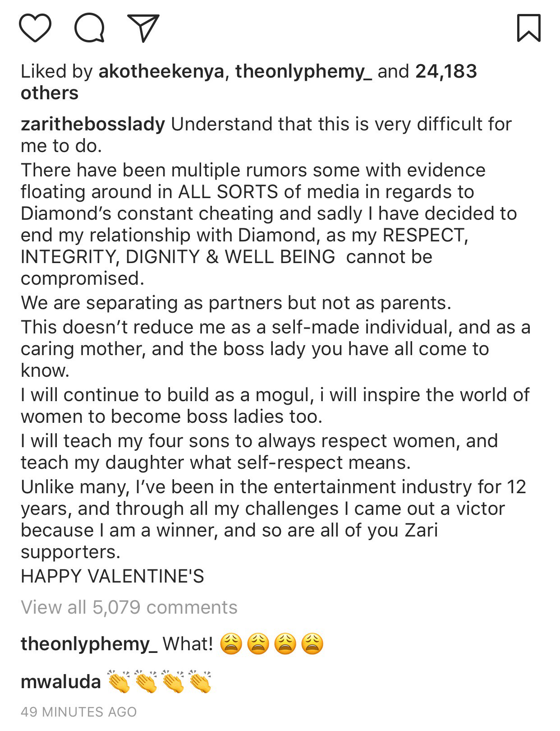
Task: View the list of 24,183 others who liked
Action: click(445, 71)
